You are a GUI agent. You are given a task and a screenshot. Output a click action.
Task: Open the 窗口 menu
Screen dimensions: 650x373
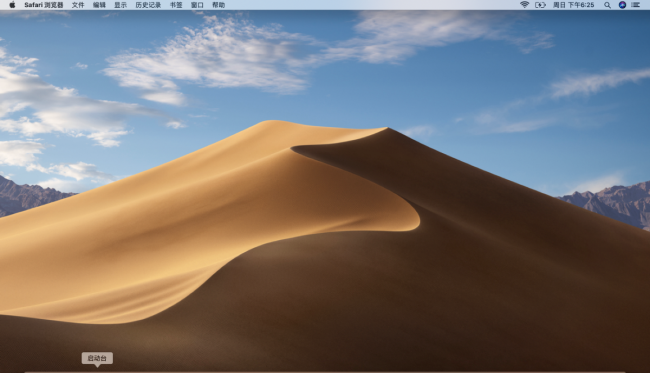[197, 5]
